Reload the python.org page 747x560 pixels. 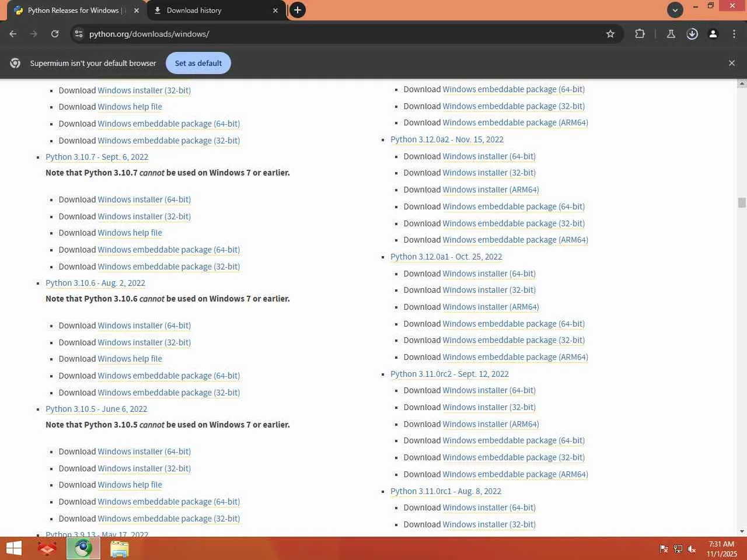[55, 34]
